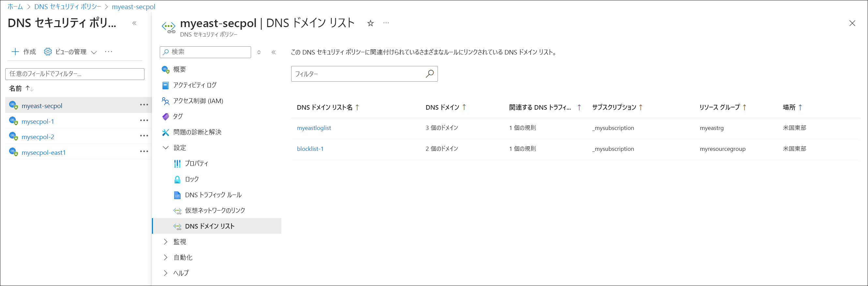Open mysecpol-east1 policy
This screenshot has height=286, width=868.
pyautogui.click(x=43, y=152)
